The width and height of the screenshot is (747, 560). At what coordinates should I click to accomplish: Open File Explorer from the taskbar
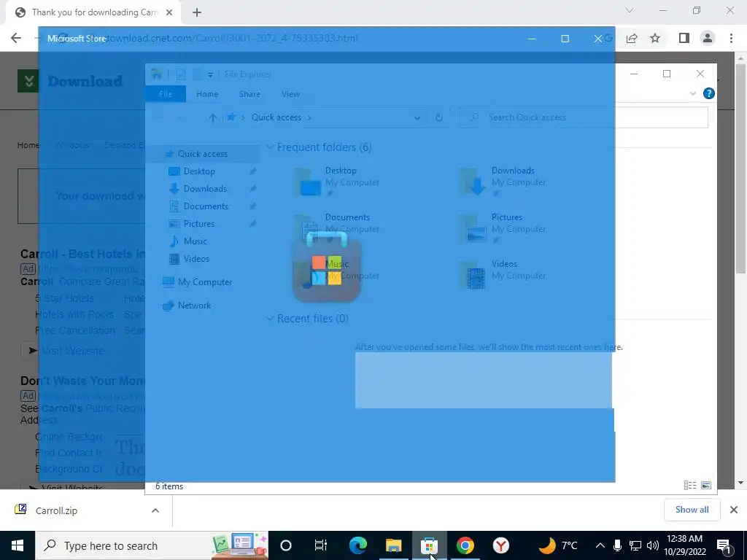point(393,545)
